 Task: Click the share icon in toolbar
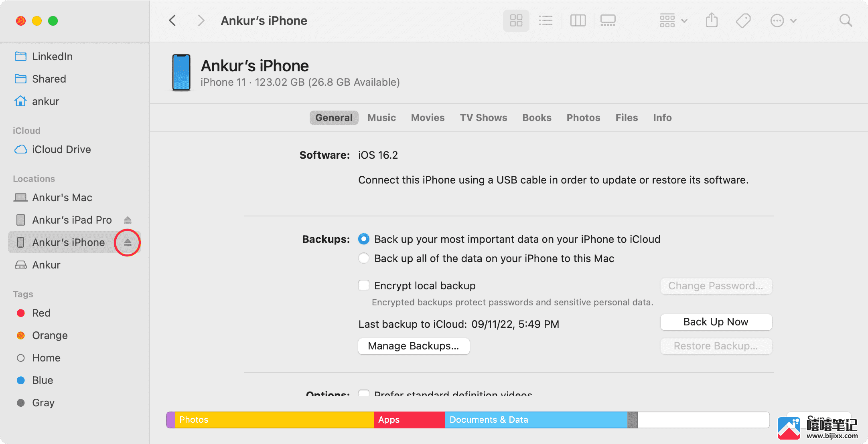[x=713, y=22]
